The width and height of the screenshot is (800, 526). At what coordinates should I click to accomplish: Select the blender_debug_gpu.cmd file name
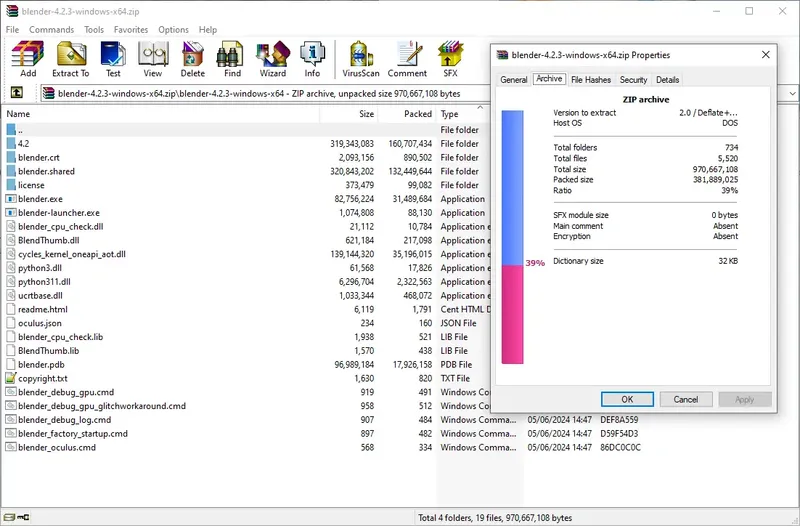click(x=66, y=392)
